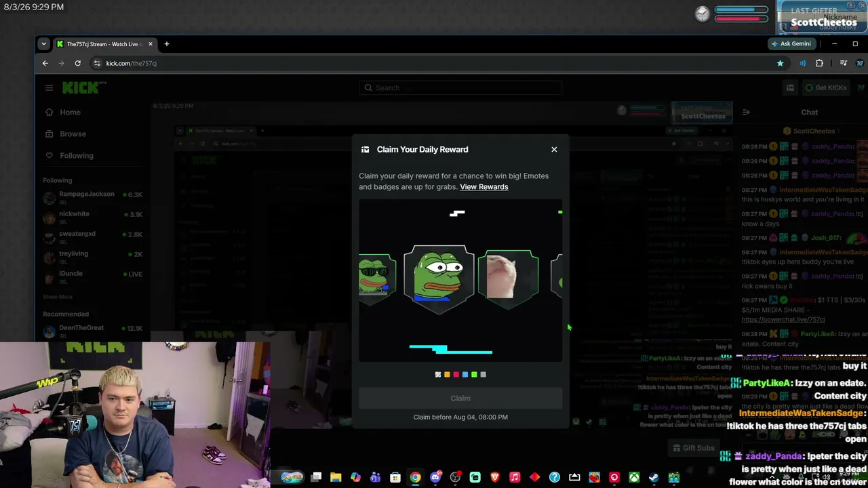Click the Get KICKs button
This screenshot has height=488, width=868.
[826, 87]
